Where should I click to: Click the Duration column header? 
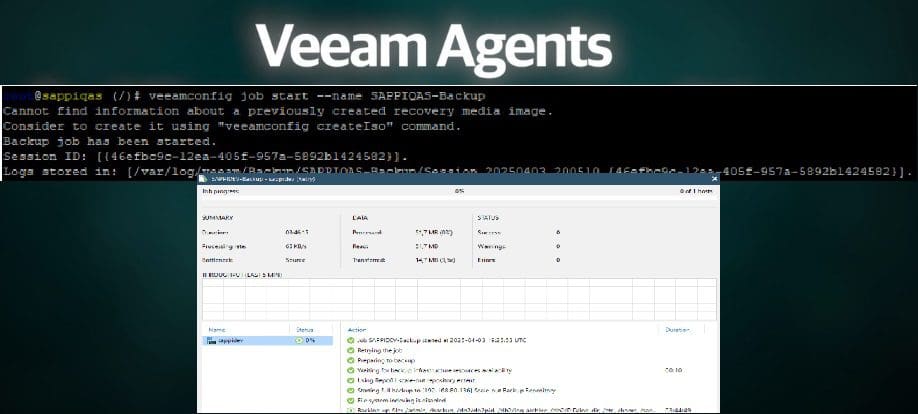click(677, 328)
